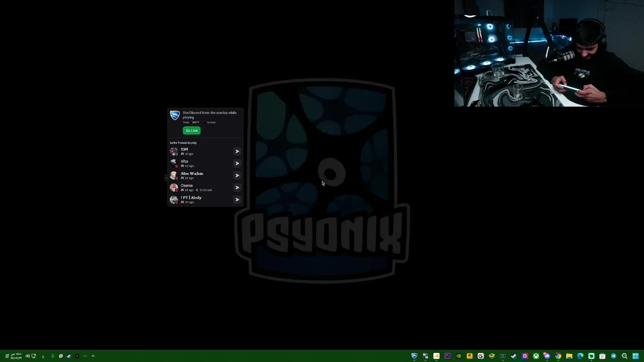Switch the Arabic input language indicator
Image resolution: width=644 pixels, height=362 pixels.
(43, 356)
